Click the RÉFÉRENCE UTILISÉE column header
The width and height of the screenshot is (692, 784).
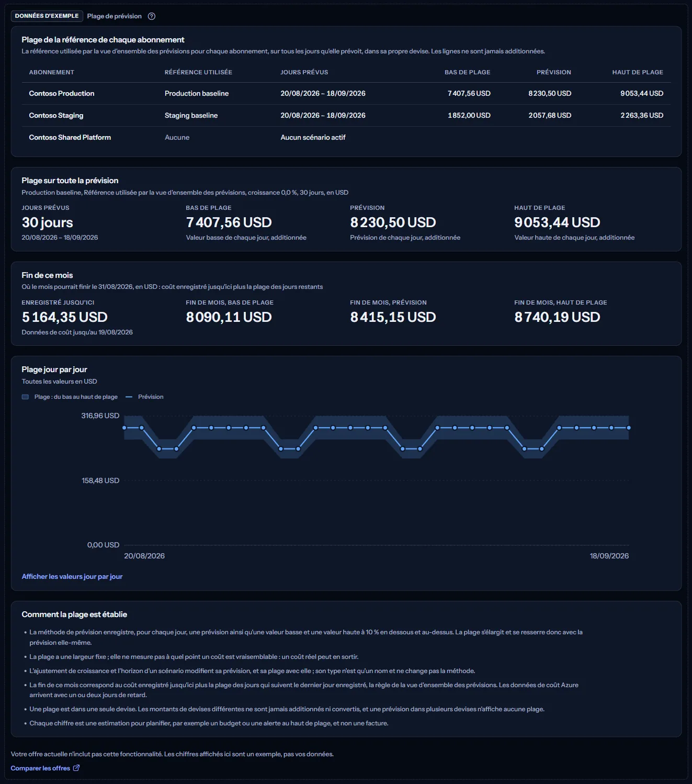click(198, 72)
